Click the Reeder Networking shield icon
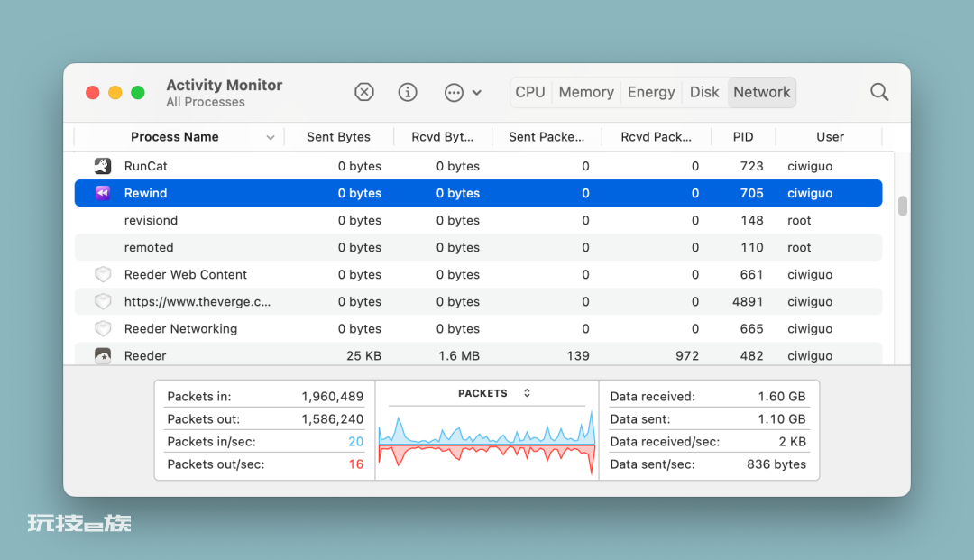974x560 pixels. 103,328
